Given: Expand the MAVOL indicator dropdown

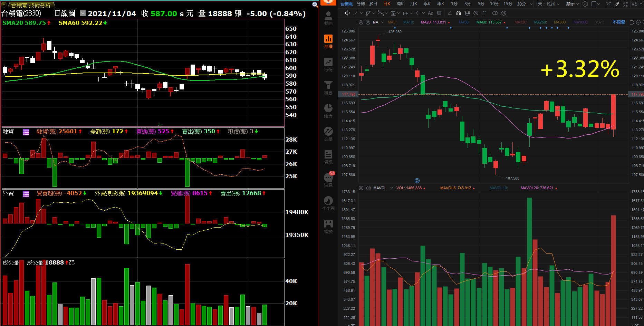Looking at the screenshot, I should (x=392, y=188).
